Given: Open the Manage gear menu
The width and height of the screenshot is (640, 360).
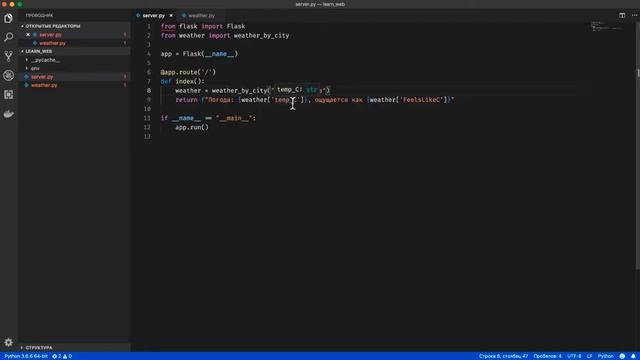Looking at the screenshot, I should tap(8, 342).
